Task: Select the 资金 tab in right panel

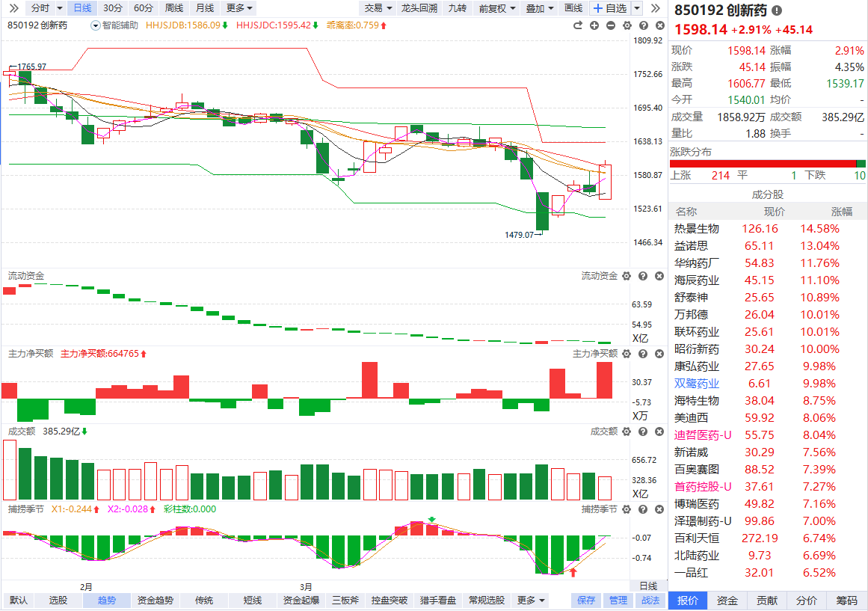Action: pos(727,601)
